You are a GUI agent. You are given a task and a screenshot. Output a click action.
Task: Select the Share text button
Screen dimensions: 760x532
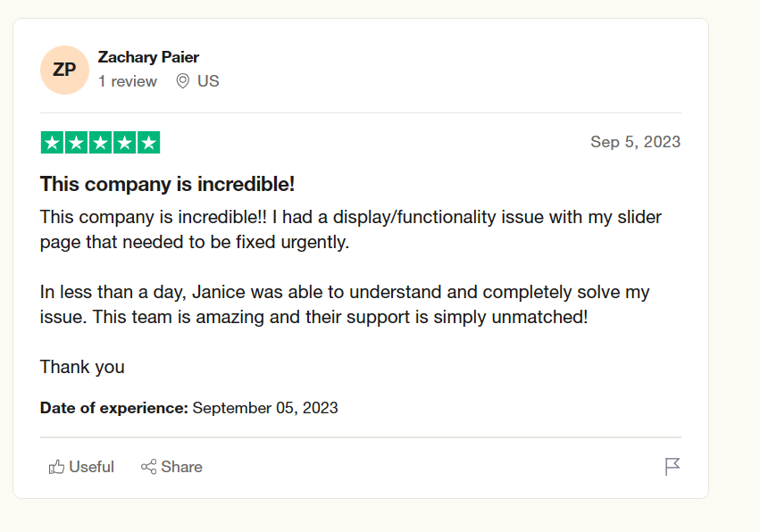[x=182, y=467]
